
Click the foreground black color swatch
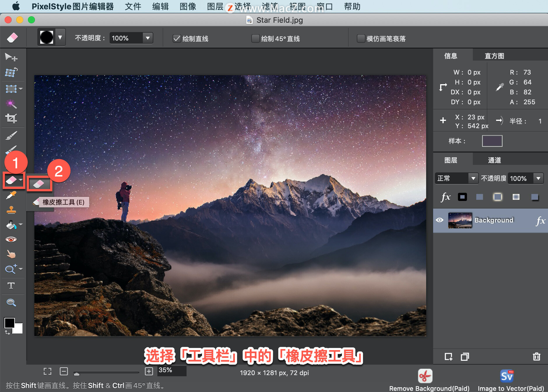(x=9, y=323)
